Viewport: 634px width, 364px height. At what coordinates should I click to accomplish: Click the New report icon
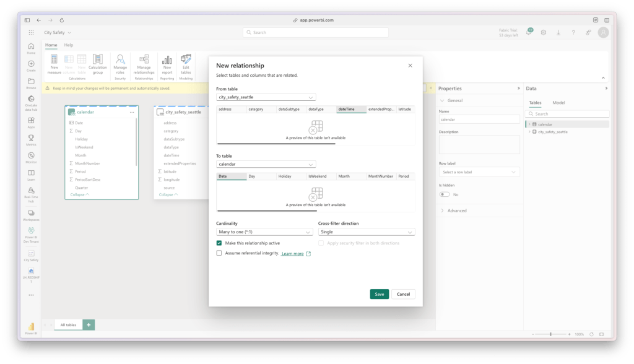click(167, 61)
